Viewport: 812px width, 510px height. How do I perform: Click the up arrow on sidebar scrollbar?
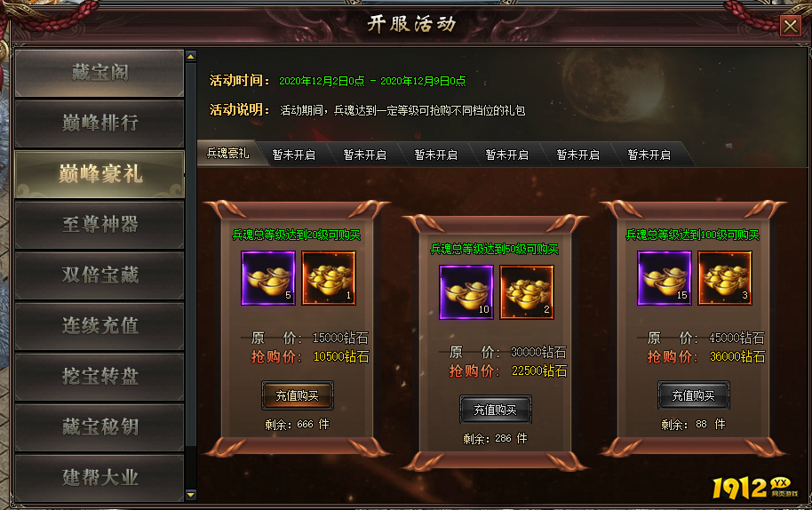click(x=191, y=57)
